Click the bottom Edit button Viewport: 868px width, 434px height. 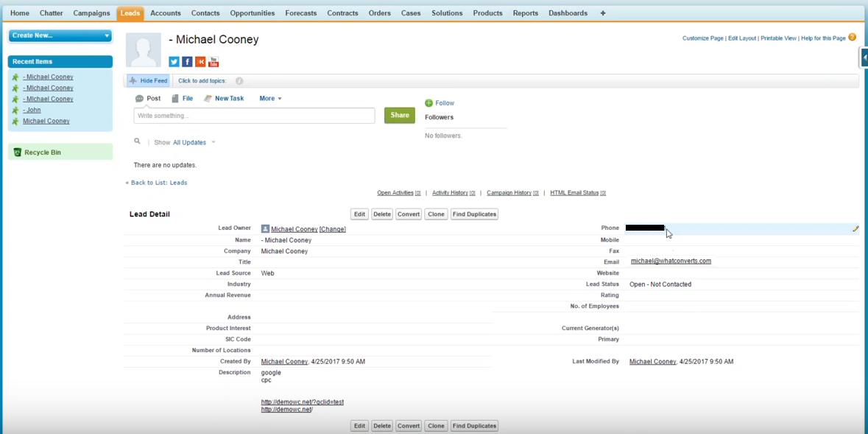tap(360, 426)
